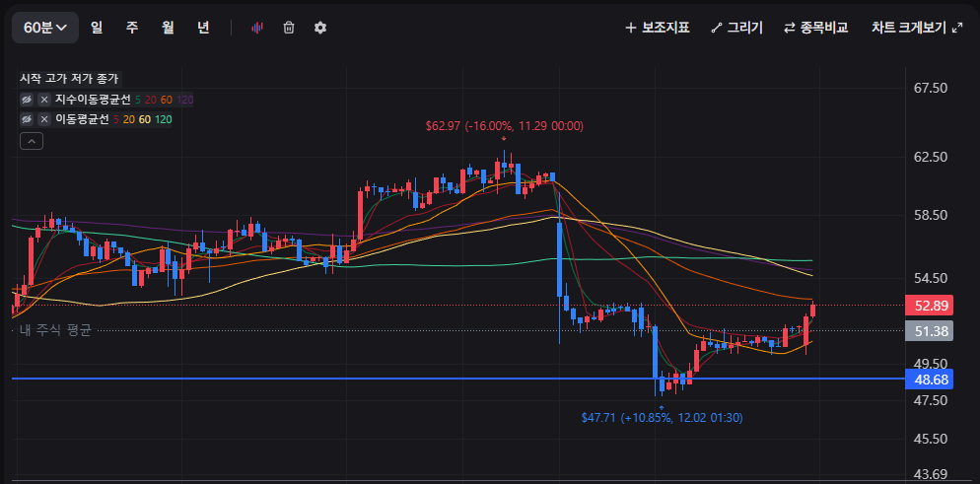Click the 시작 고가 저가 종가 label
The height and width of the screenshot is (484, 980).
pyautogui.click(x=69, y=79)
